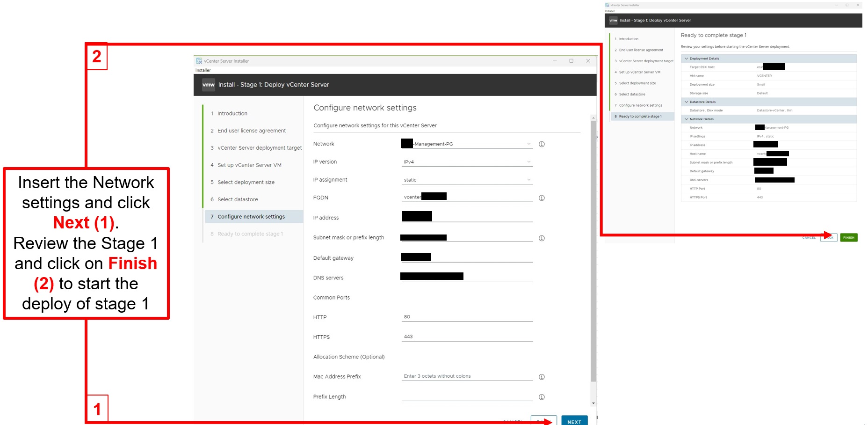
Task: Click vmw logo in Ready to complete window
Action: coord(613,21)
